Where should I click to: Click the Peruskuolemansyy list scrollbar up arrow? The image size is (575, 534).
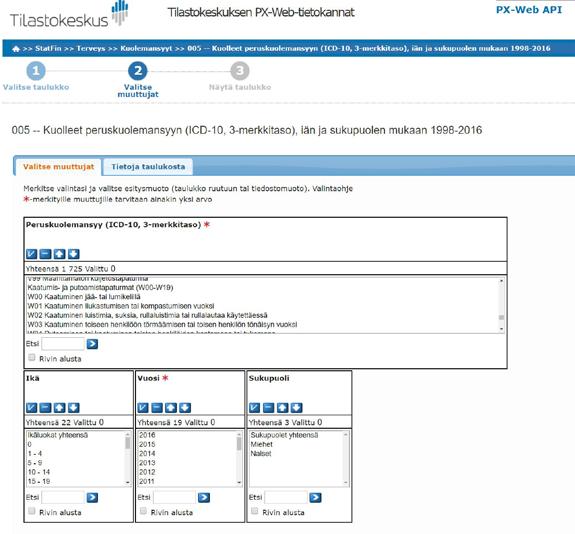point(501,281)
